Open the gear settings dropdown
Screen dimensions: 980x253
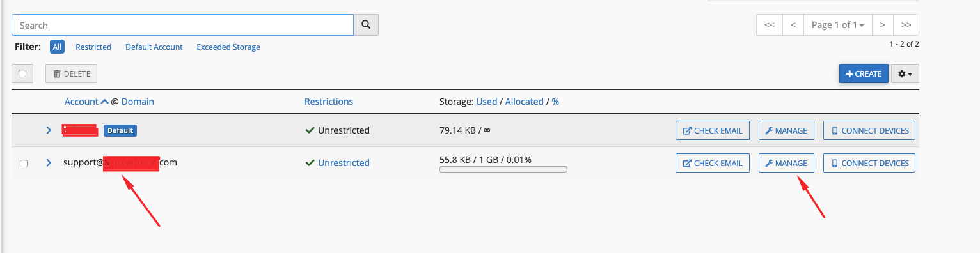click(905, 74)
